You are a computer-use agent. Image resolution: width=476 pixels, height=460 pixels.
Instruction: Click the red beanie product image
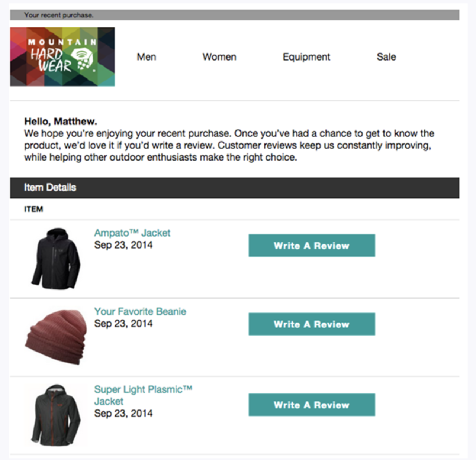pyautogui.click(x=56, y=337)
